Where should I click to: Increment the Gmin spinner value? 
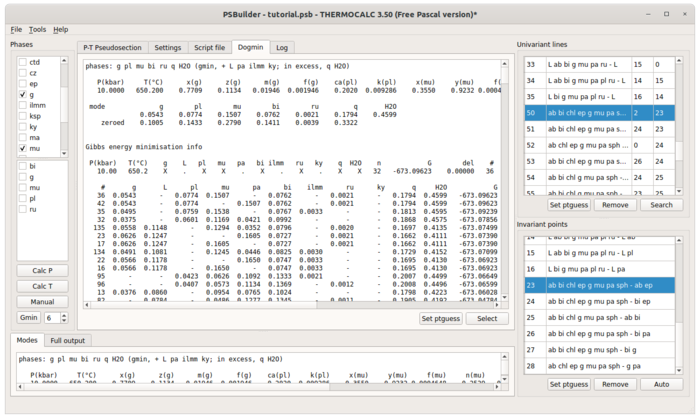coord(64,315)
